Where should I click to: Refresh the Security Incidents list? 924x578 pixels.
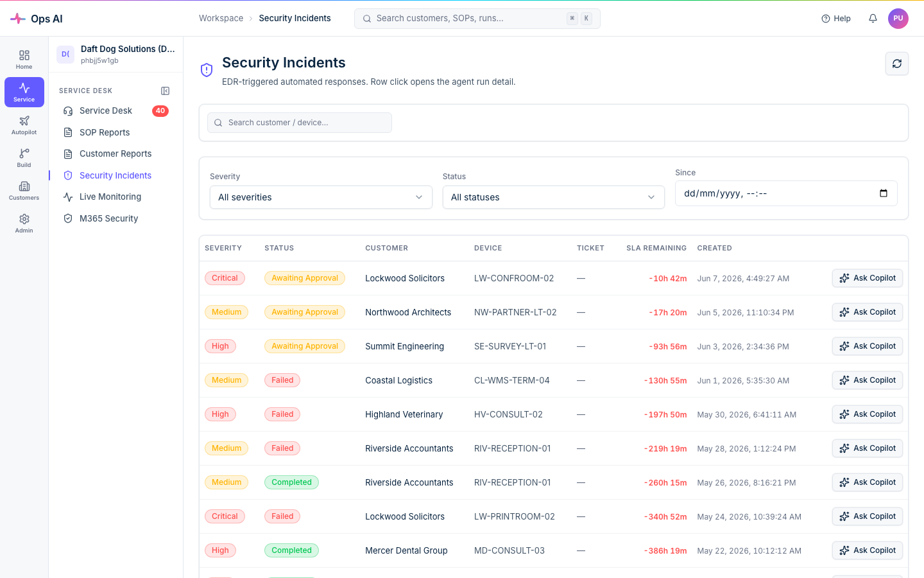click(897, 64)
